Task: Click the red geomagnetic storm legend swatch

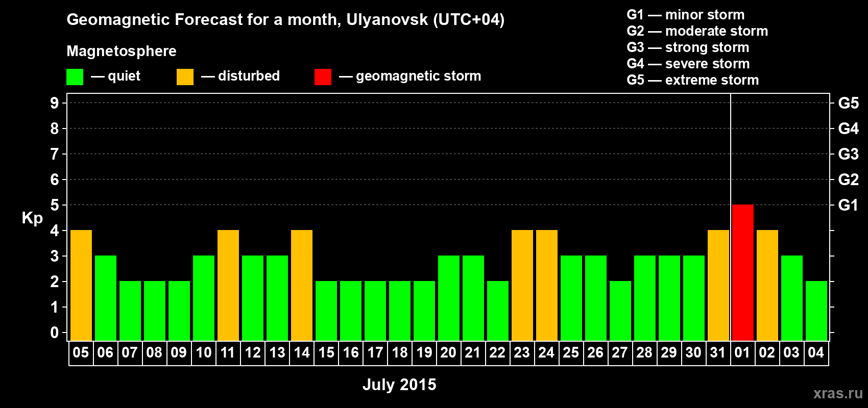Action: [x=323, y=77]
